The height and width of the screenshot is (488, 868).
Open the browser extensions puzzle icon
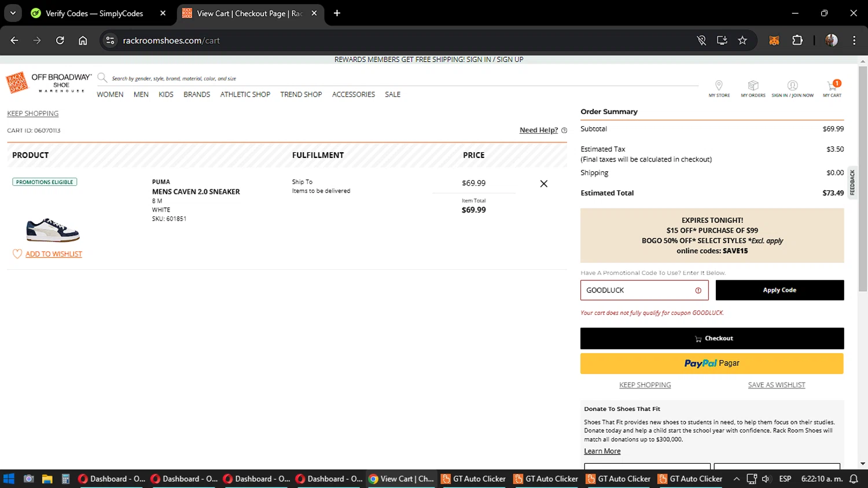click(797, 41)
